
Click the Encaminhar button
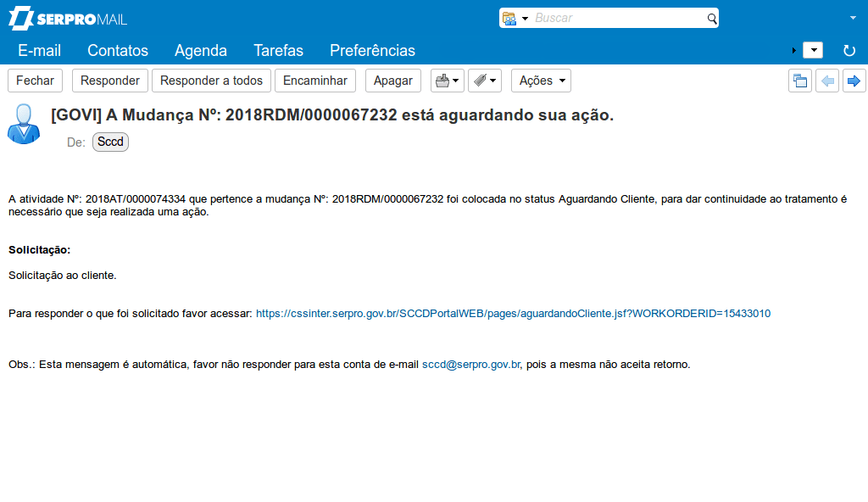[315, 81]
